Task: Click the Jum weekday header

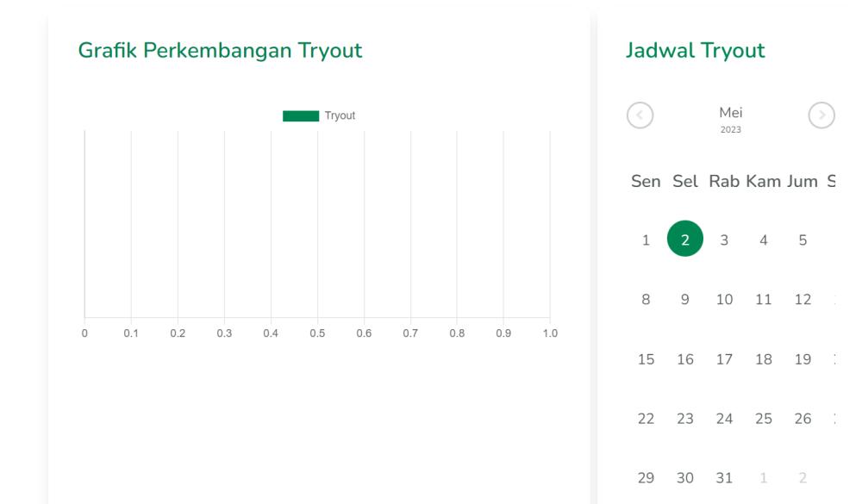Action: click(x=803, y=182)
